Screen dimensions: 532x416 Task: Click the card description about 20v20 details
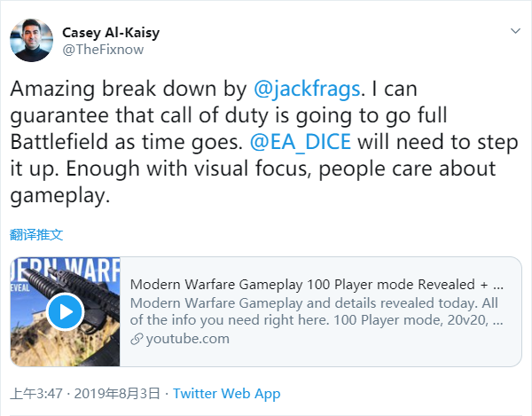pyautogui.click(x=315, y=311)
